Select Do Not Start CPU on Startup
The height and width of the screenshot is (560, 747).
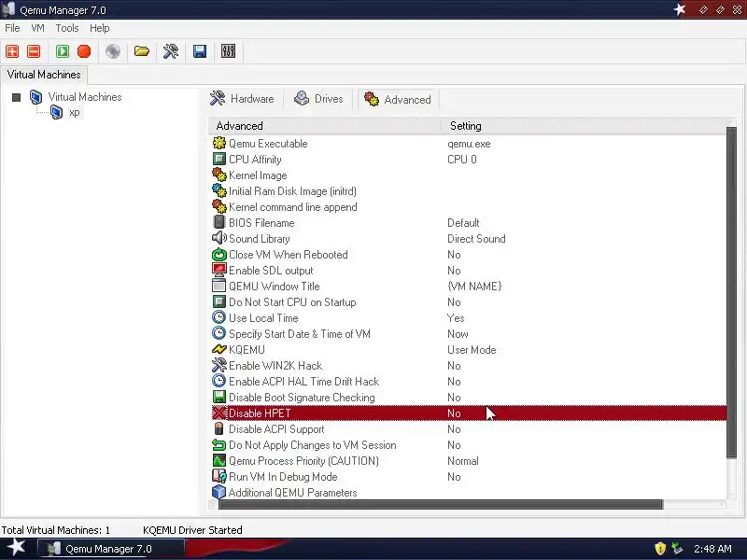[x=470, y=301]
